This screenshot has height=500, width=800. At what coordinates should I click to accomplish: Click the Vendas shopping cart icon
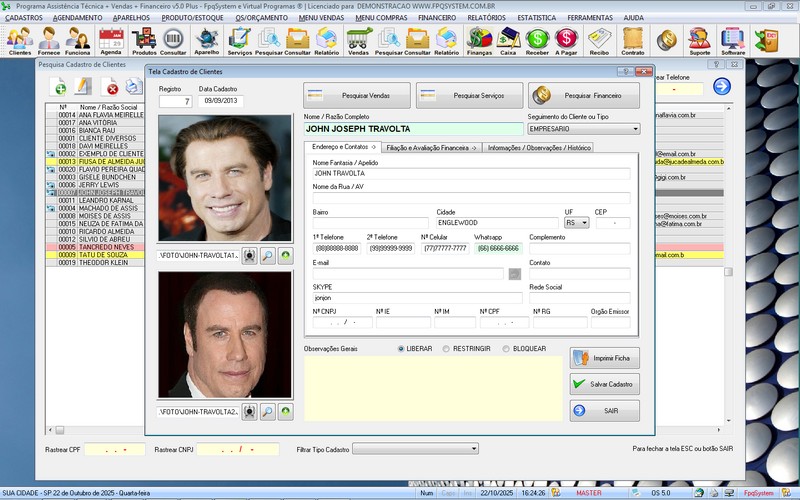358,41
